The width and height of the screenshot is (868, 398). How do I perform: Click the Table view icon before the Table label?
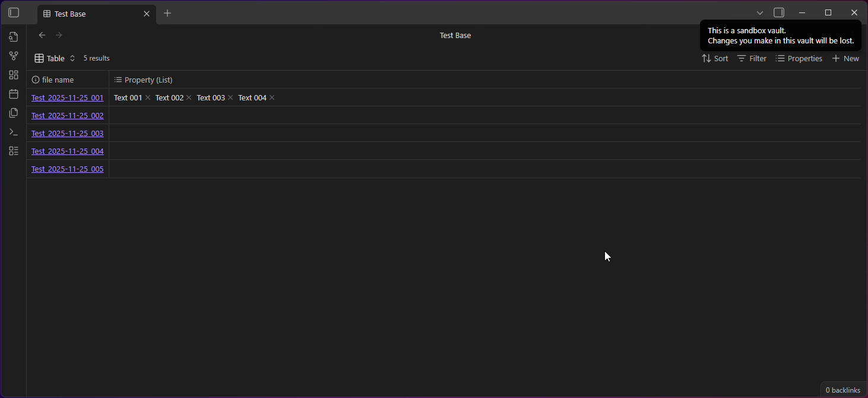point(39,58)
